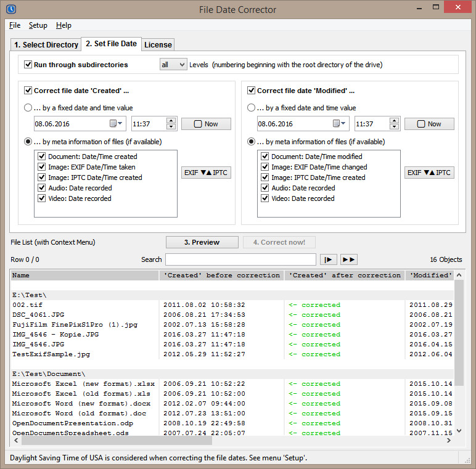Select the DSC_4061.JPG file row

click(x=232, y=314)
